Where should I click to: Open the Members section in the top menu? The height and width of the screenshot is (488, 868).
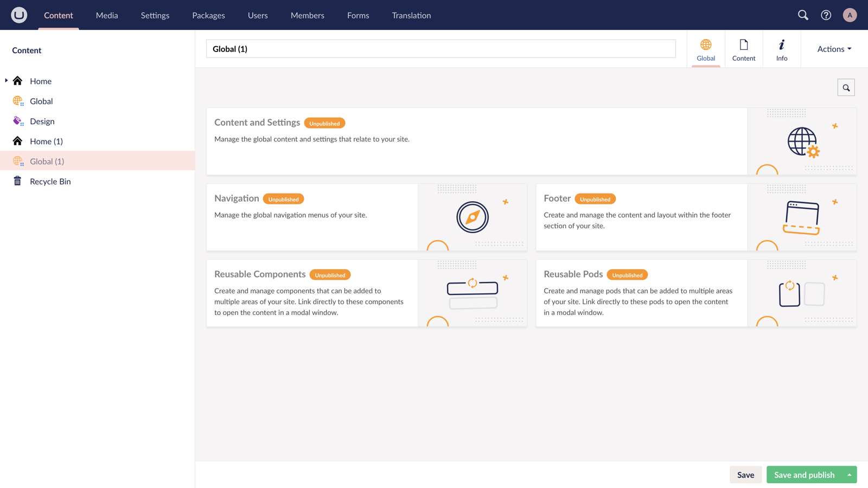coord(307,15)
